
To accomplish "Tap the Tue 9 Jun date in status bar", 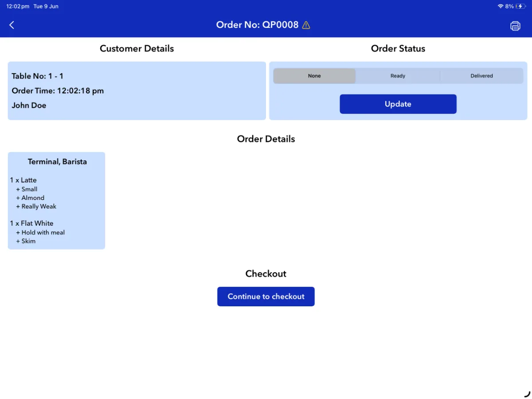I will click(x=46, y=6).
